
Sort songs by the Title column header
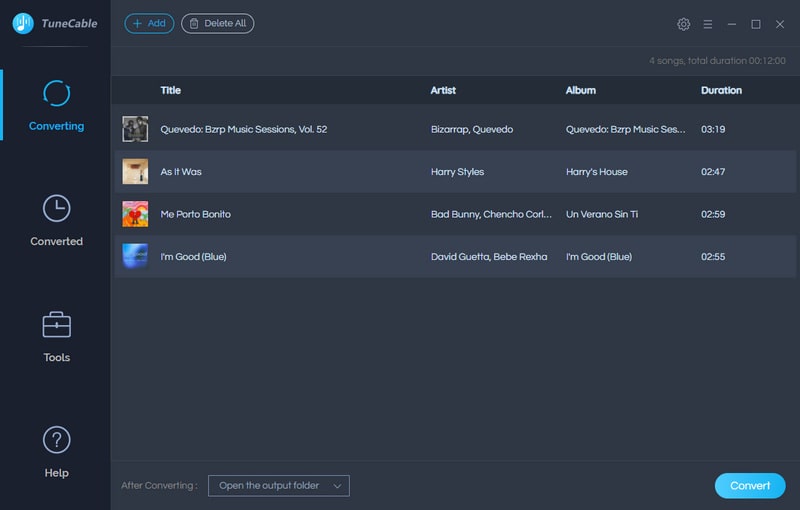(171, 90)
